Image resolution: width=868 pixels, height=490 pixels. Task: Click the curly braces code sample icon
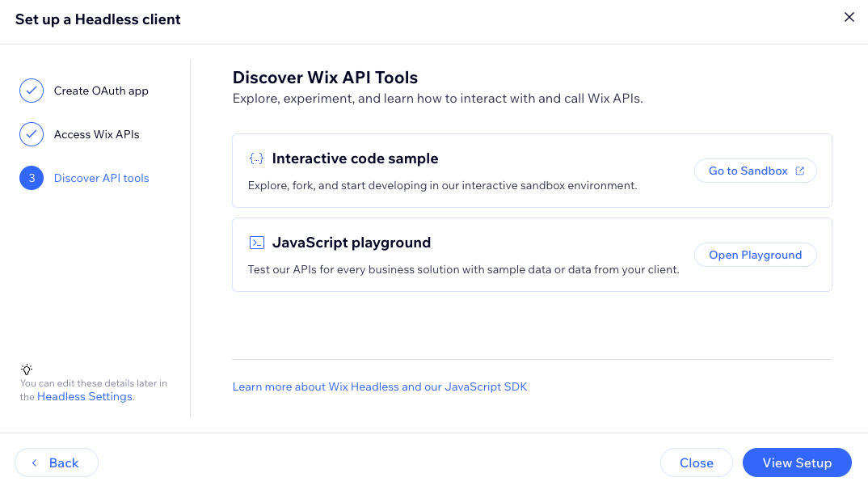[x=256, y=159]
